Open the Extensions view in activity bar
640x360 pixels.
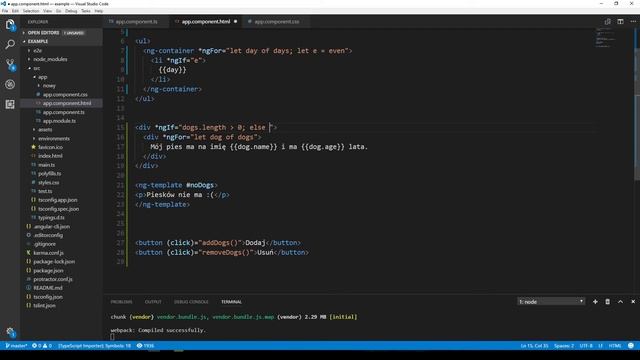10,104
